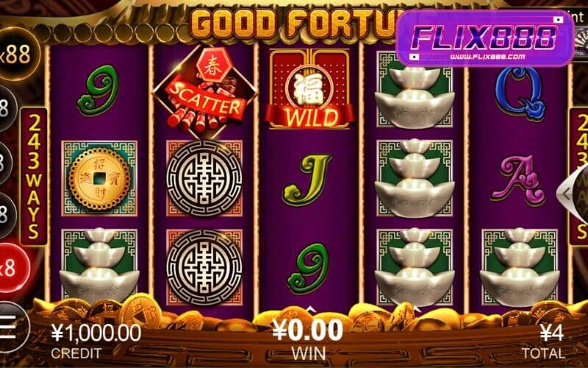Click the gold coin symbol on reel one
This screenshot has height=368, width=588.
pyautogui.click(x=99, y=179)
